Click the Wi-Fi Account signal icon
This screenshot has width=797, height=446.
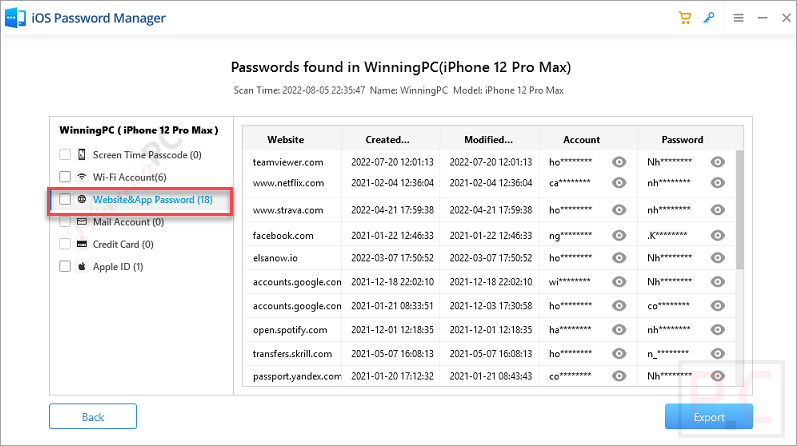click(82, 176)
